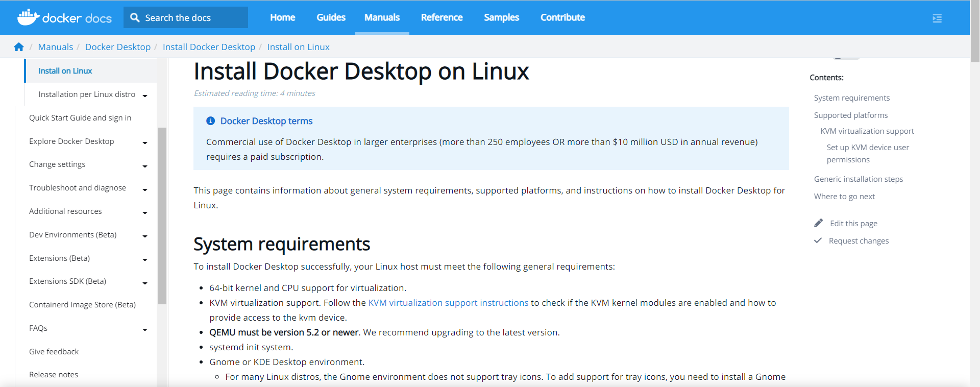Expand the FAQs section arrow
The width and height of the screenshot is (980, 387).
point(145,329)
